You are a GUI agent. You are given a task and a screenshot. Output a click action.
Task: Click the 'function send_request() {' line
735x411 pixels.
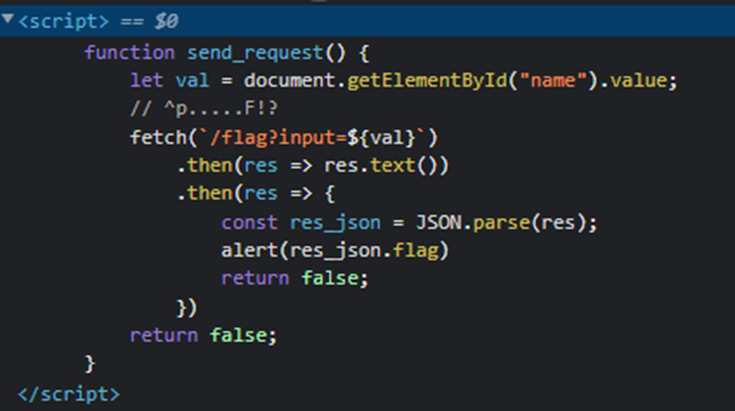(227, 52)
